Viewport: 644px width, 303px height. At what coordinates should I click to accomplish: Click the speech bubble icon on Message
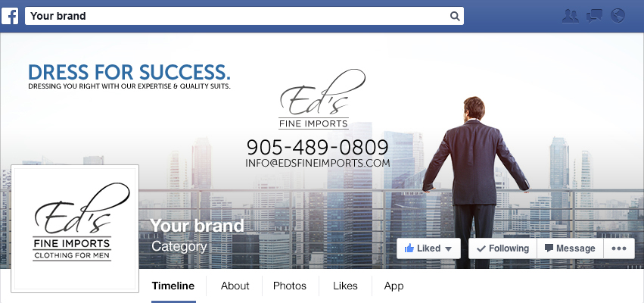[549, 248]
